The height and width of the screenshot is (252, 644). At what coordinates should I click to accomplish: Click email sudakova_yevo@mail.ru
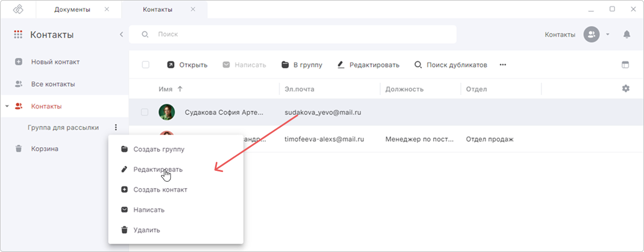323,113
